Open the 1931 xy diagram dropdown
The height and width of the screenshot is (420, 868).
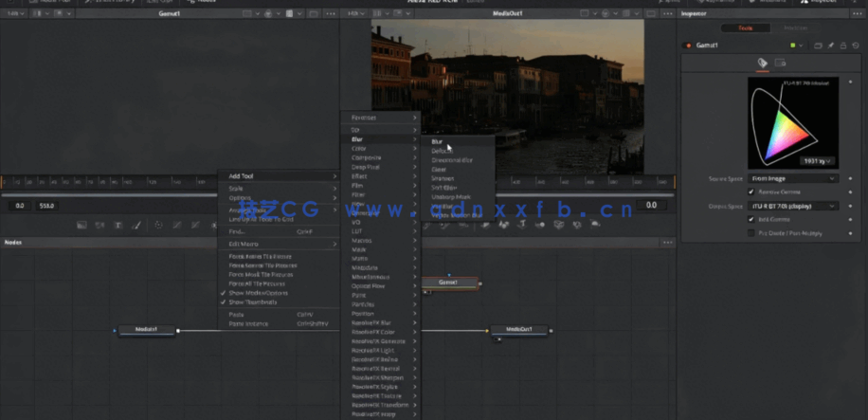click(x=817, y=161)
